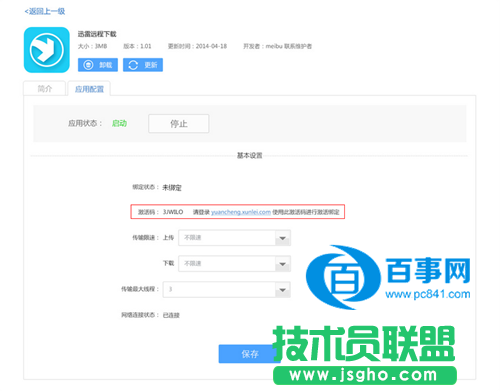This screenshot has width=500, height=391.
Task: Click the 已连接 network status text
Action: click(171, 315)
